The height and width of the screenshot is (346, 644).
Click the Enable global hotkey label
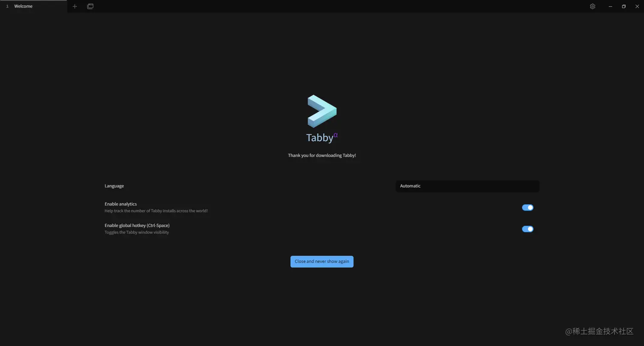tap(137, 225)
